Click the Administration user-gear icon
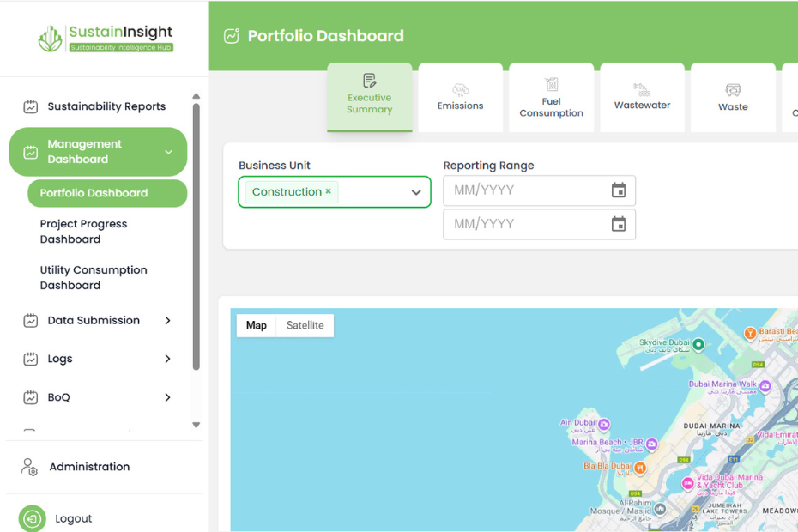This screenshot has width=798, height=532. click(29, 467)
